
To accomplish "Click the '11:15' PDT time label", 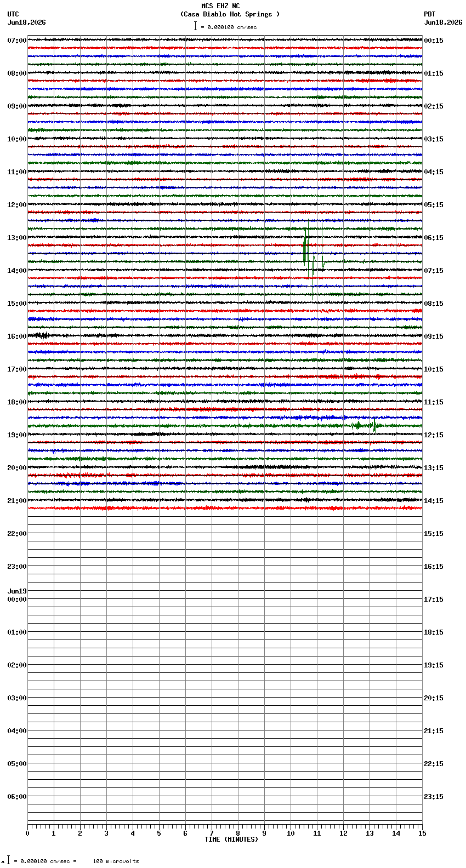I will point(434,402).
